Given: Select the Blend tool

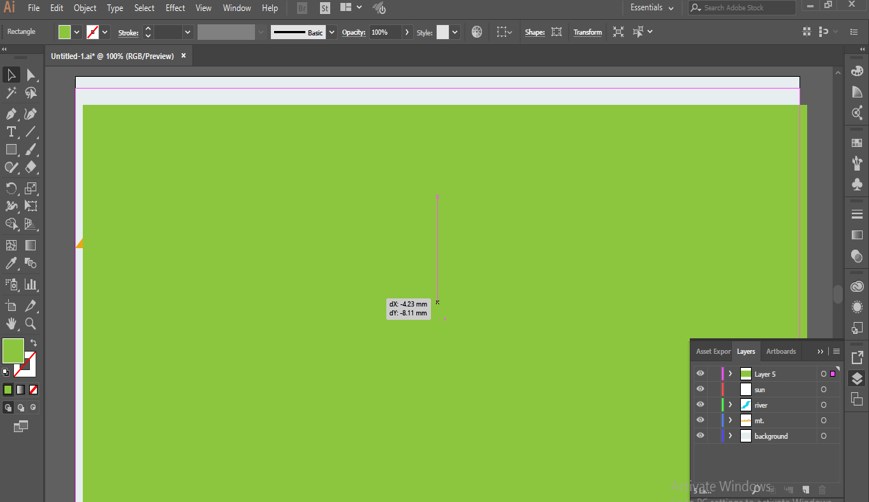Looking at the screenshot, I should click(x=30, y=263).
